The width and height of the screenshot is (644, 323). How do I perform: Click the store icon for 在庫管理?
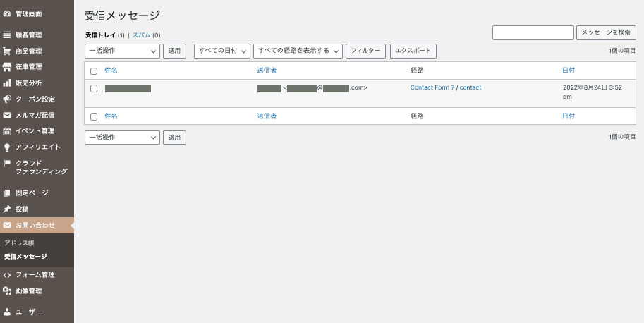(7, 67)
